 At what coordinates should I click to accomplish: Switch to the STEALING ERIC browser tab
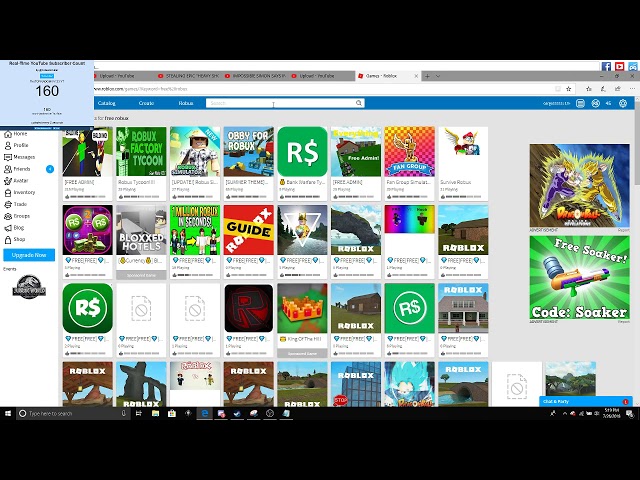point(189,76)
